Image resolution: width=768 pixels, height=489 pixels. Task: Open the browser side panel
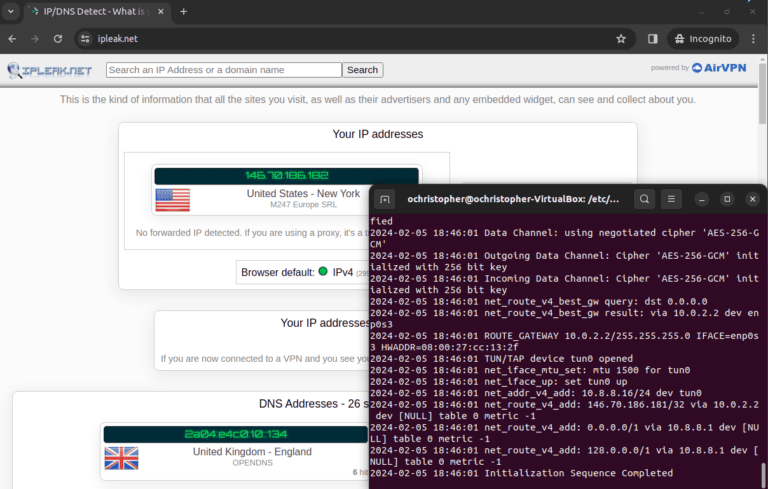point(652,39)
